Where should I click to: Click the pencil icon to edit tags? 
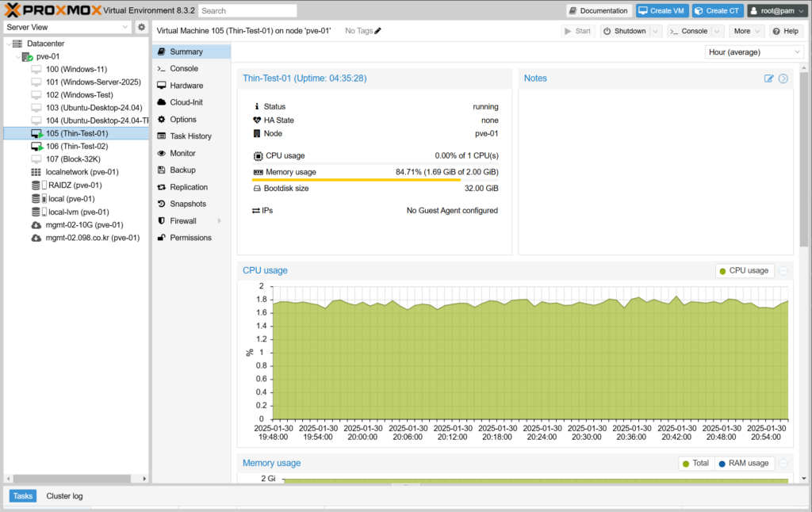point(377,31)
